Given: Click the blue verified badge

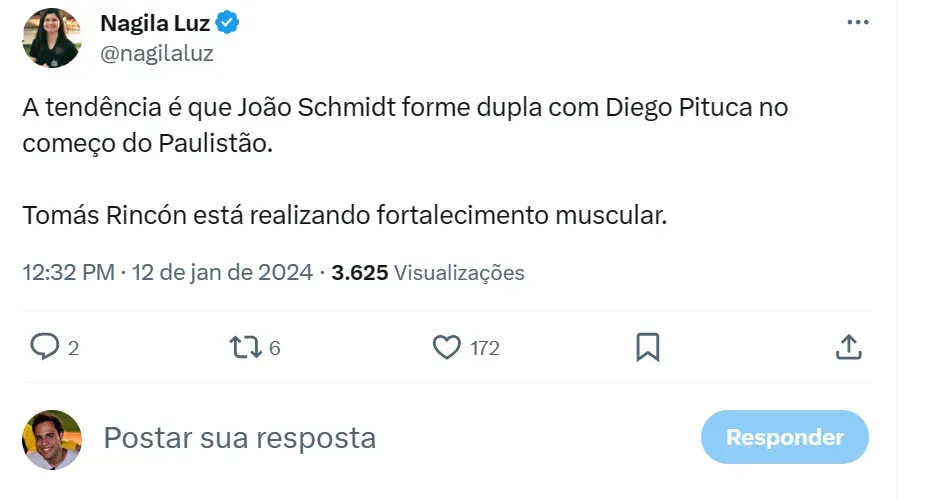Looking at the screenshot, I should click(x=228, y=22).
